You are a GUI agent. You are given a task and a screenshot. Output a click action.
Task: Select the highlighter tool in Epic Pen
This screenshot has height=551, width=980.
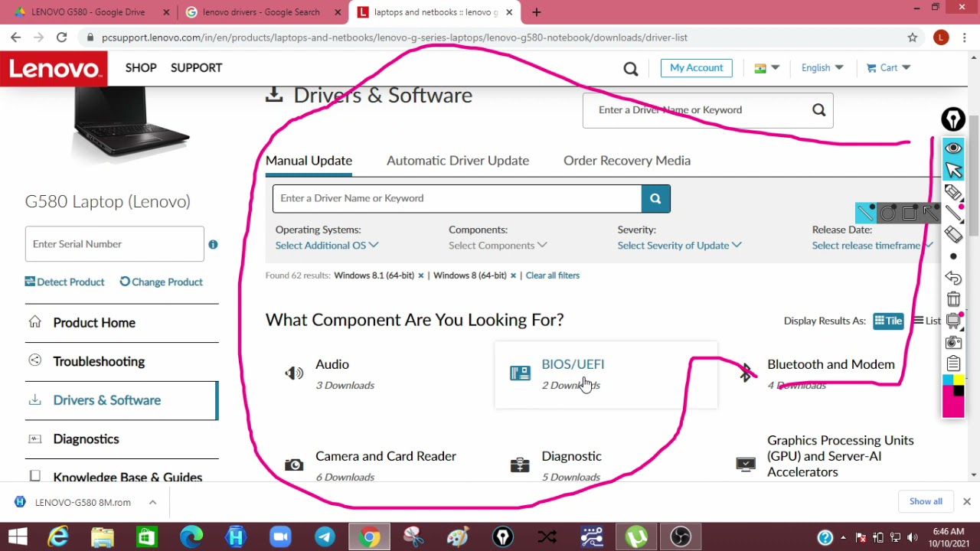click(x=953, y=191)
